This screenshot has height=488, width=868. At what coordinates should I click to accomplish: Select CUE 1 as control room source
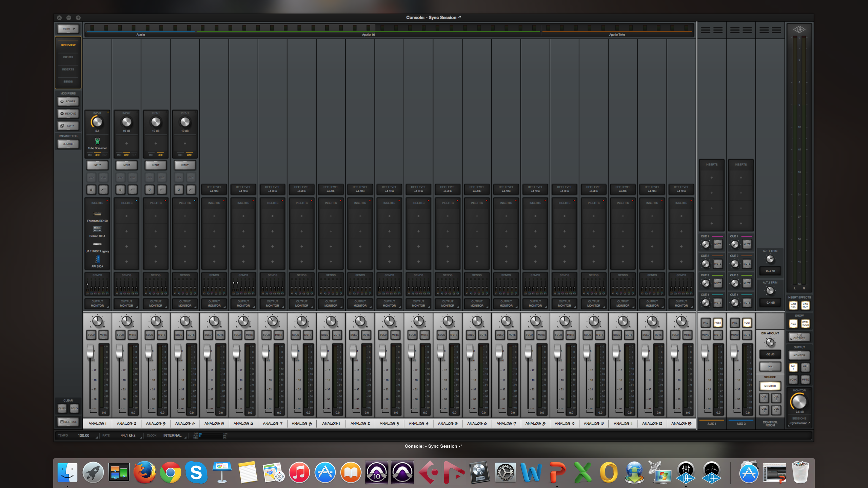(x=764, y=398)
